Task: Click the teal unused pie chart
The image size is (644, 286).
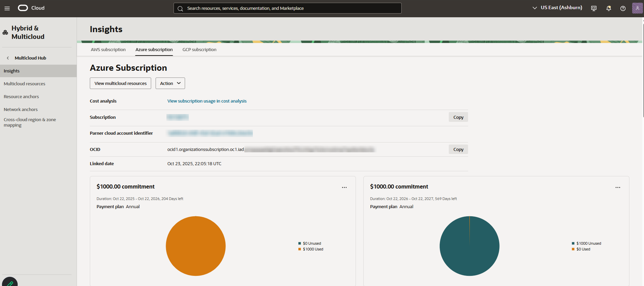Action: tap(469, 246)
